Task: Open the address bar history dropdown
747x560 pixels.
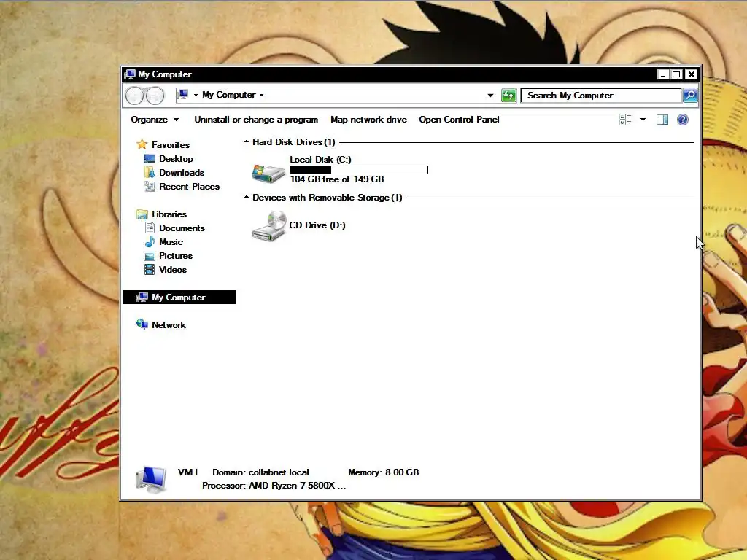Action: coord(490,96)
